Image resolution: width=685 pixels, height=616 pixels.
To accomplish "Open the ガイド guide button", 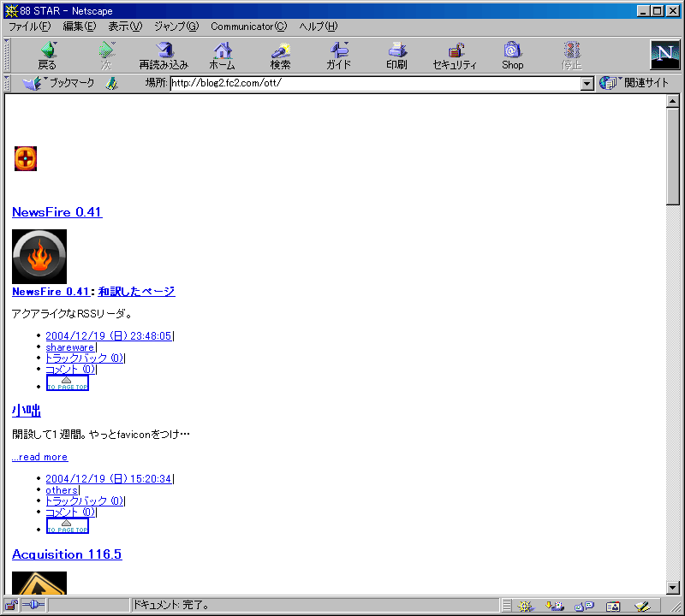I will tap(338, 56).
